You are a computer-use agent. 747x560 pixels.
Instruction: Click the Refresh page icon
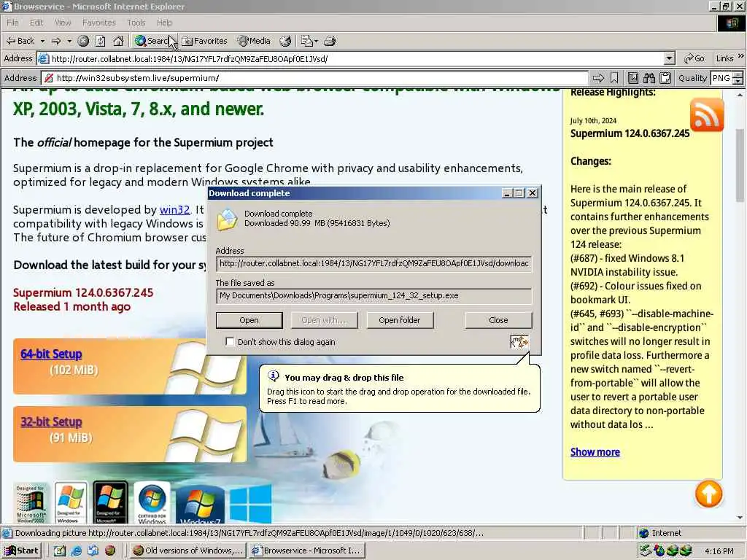pos(101,41)
